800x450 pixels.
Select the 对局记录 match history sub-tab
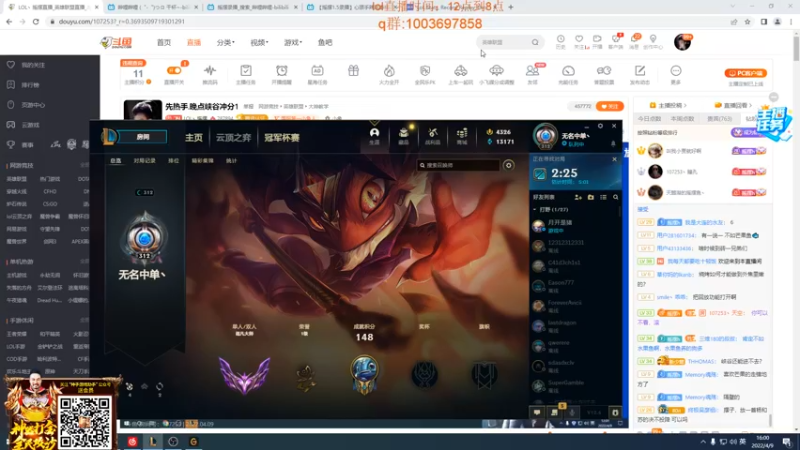(x=144, y=161)
